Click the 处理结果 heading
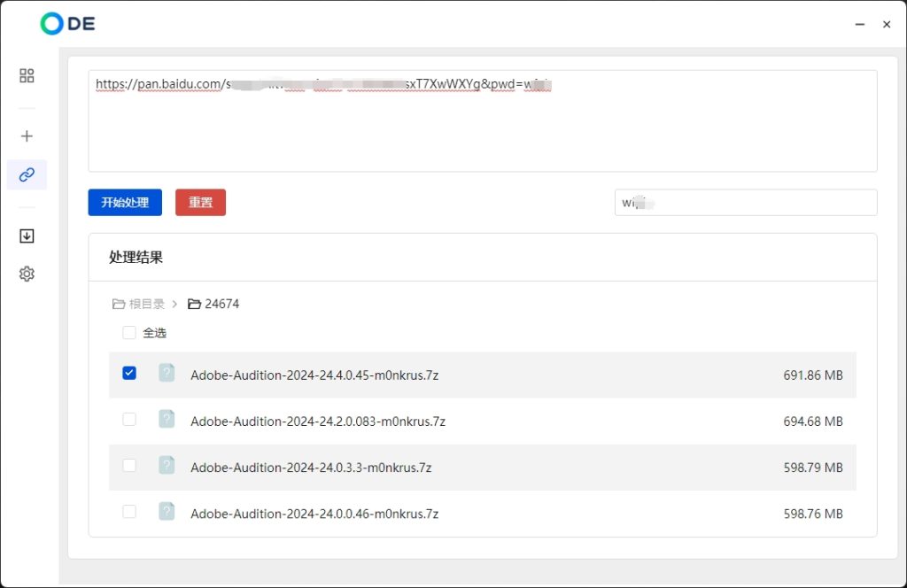Viewport: 907px width, 588px height. coord(136,258)
